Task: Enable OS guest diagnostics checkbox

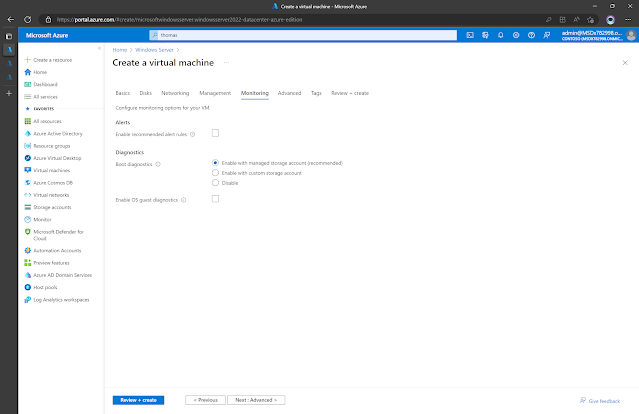Action: (x=215, y=199)
